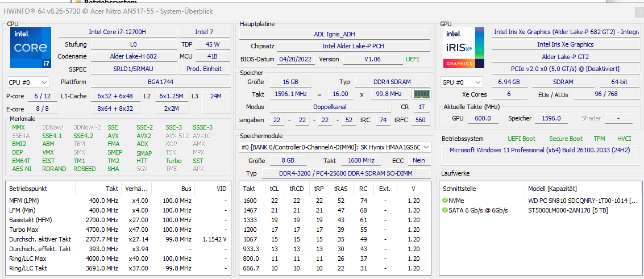Click the tRFC 560 value
This screenshot has width=644, height=279.
pyautogui.click(x=419, y=120)
